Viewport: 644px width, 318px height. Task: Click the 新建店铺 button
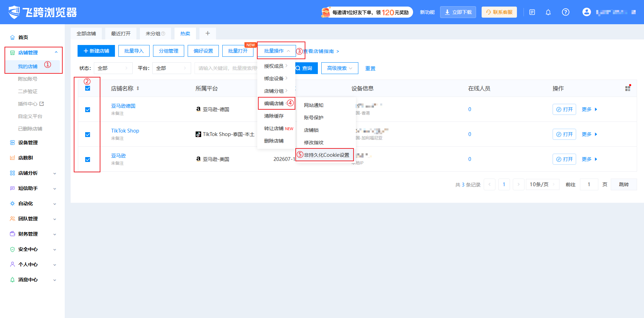pyautogui.click(x=96, y=51)
